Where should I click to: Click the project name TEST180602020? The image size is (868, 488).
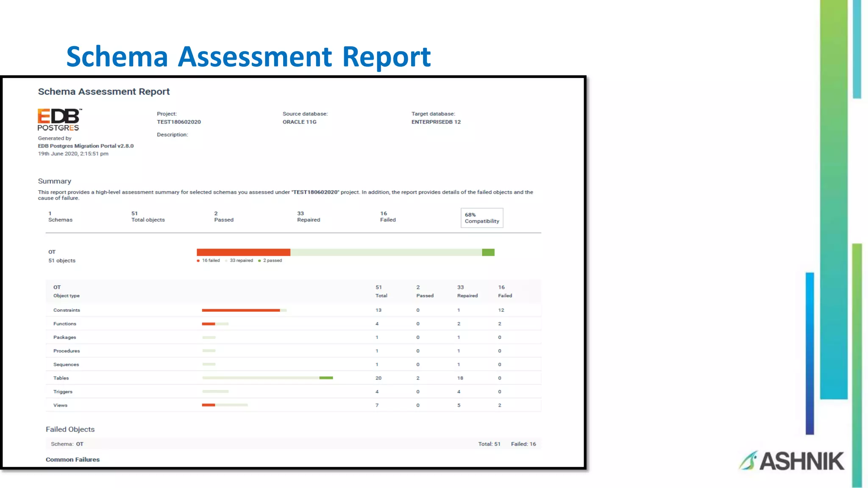[x=179, y=122]
